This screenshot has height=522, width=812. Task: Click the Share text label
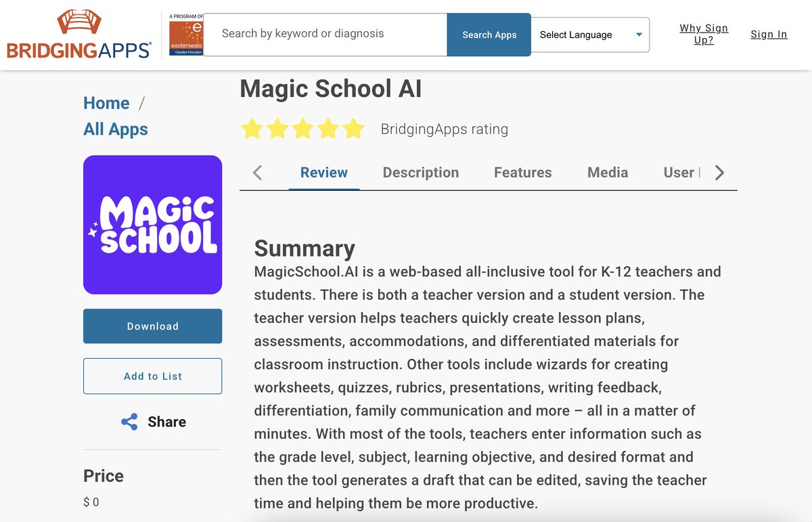pos(167,422)
